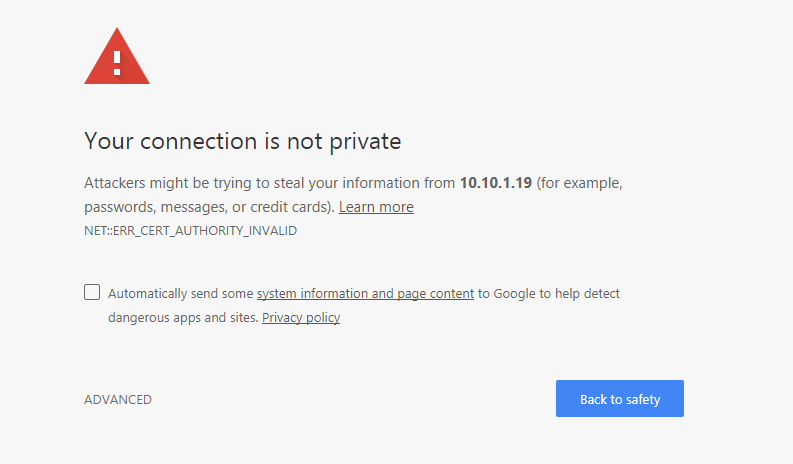Enable automatic reporting checkbox
The width and height of the screenshot is (793, 464).
[92, 292]
